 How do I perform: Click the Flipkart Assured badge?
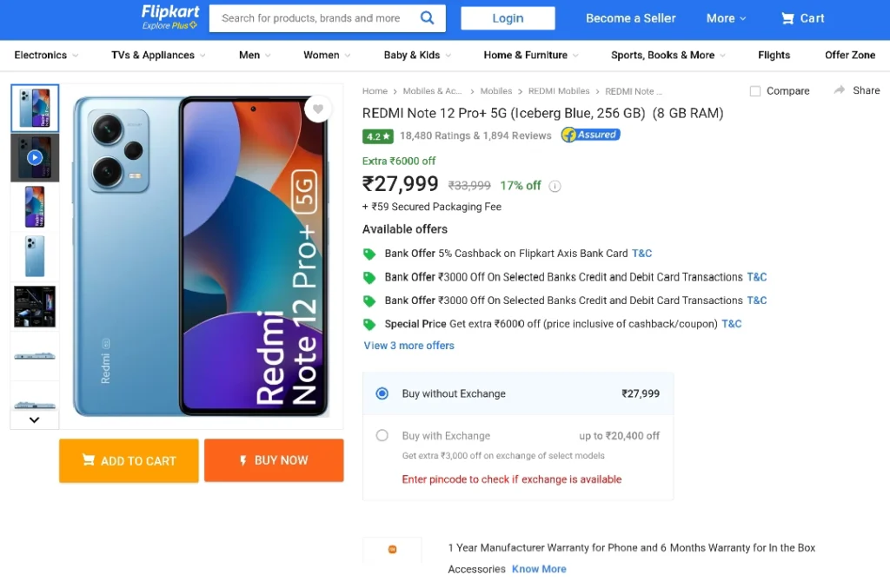pos(590,135)
